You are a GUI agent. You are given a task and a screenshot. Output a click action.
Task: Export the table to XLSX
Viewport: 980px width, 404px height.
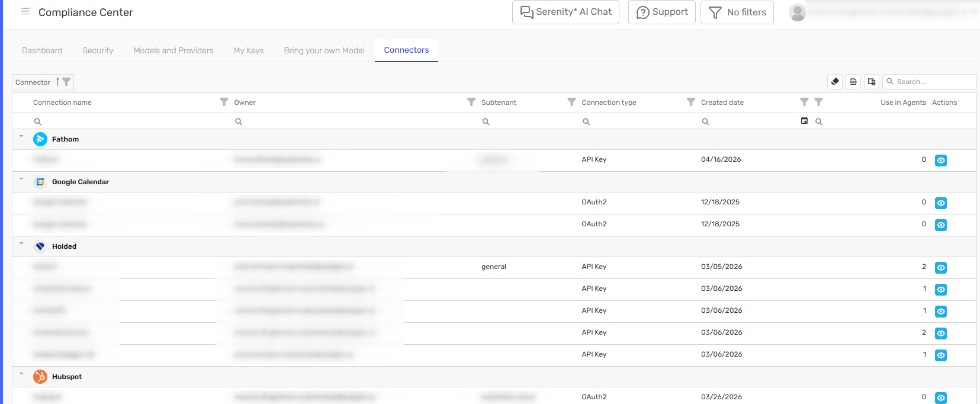[853, 82]
